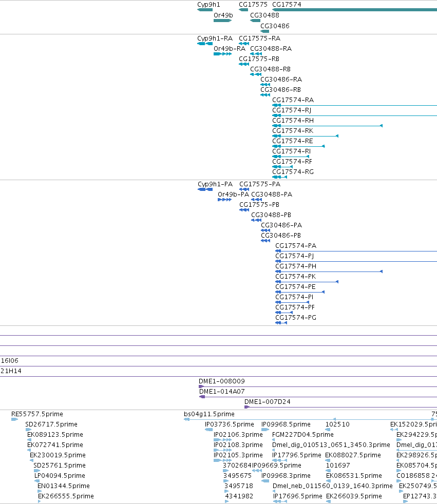Click EST IP09968.5prime
437x504 pixels.
(265, 430)
